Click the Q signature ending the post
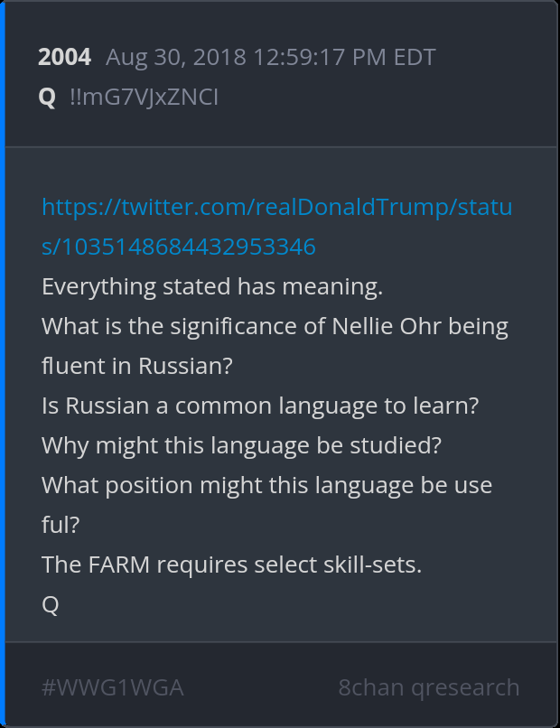 [51, 604]
